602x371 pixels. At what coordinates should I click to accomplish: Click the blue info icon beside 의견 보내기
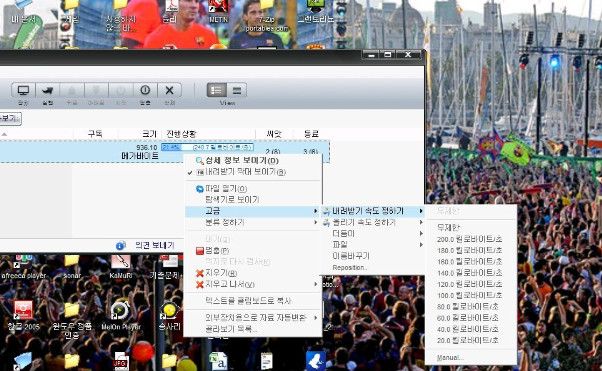pyautogui.click(x=121, y=245)
